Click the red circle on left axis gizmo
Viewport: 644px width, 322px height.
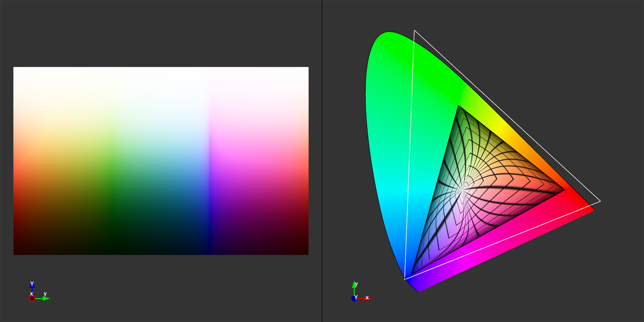click(32, 298)
